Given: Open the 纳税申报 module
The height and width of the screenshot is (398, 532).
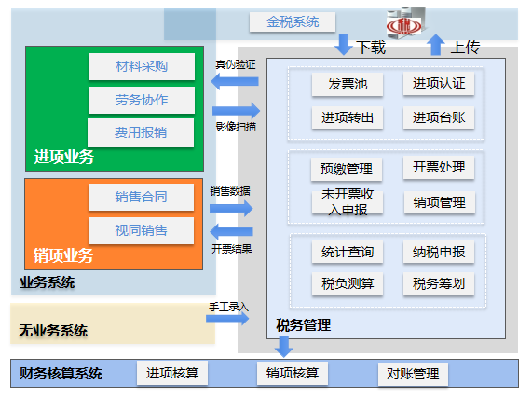Looking at the screenshot, I should (x=439, y=252).
